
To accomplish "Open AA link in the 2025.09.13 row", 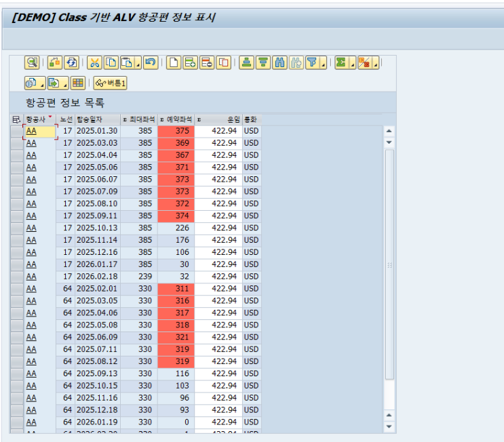I will (31, 374).
